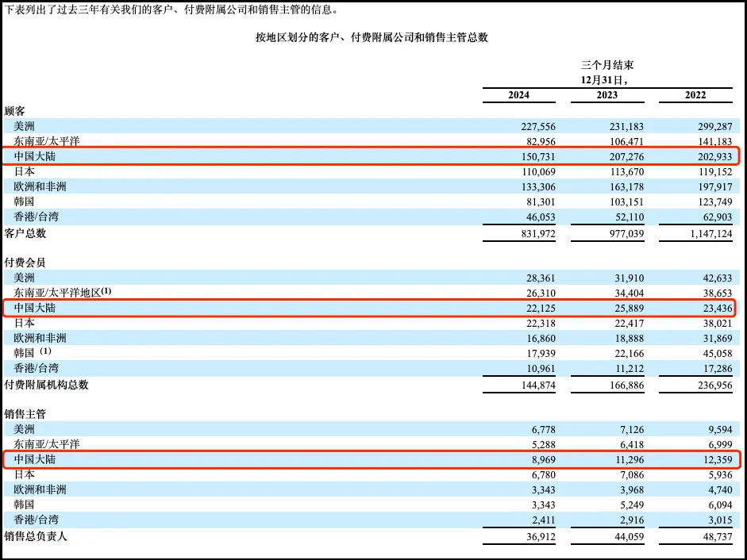Select total value 831,972
Screen dimensions: 747x560
(x=538, y=234)
